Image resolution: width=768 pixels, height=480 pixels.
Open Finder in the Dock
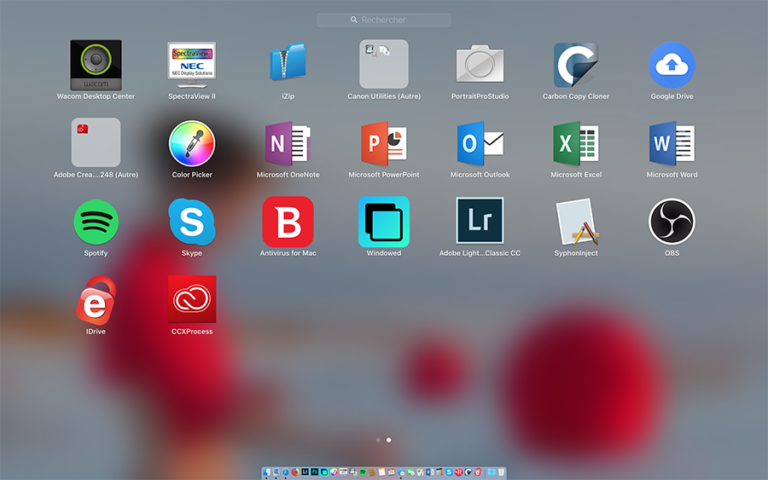(x=266, y=472)
